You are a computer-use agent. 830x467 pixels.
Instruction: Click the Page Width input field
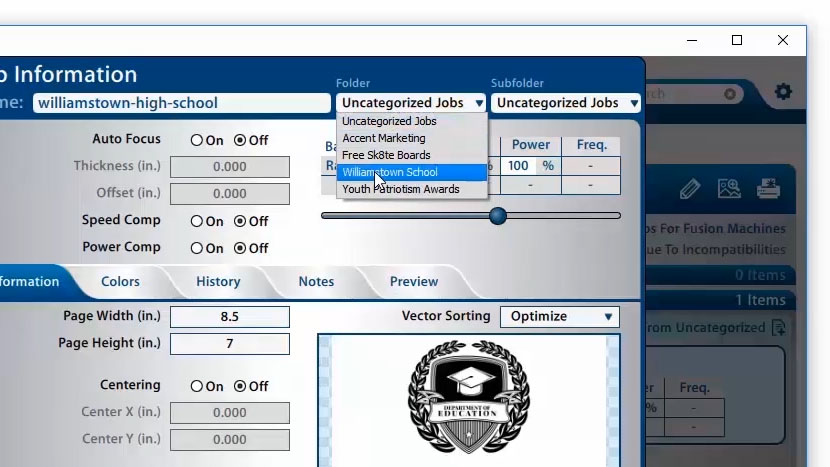pyautogui.click(x=230, y=317)
